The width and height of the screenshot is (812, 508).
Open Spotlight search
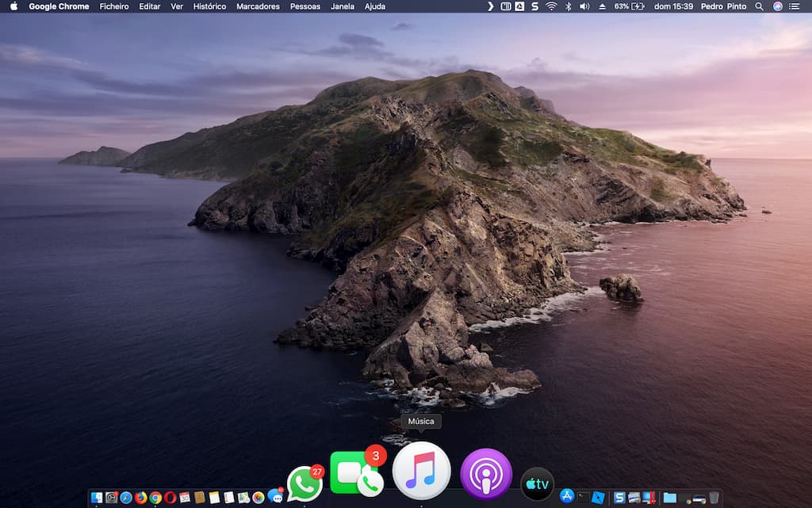759,6
